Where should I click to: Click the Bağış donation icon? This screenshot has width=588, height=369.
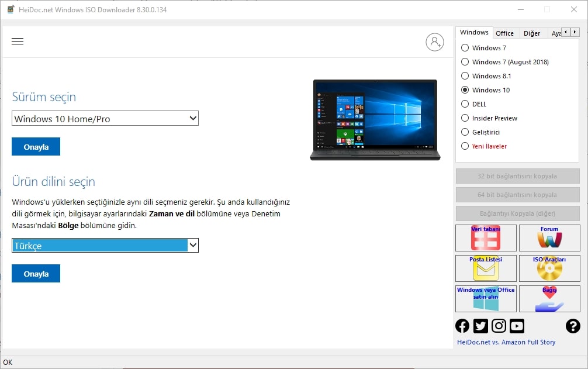(549, 299)
